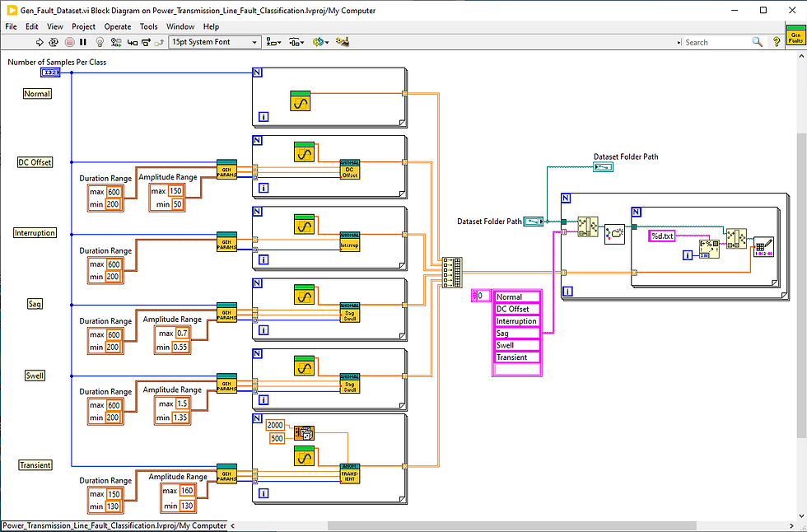Open the Reorder dropdown

click(320, 42)
